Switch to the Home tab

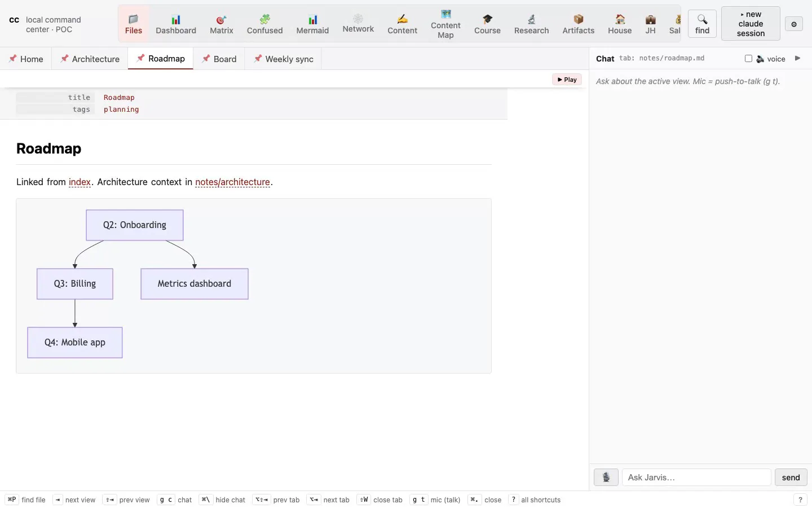(x=26, y=59)
